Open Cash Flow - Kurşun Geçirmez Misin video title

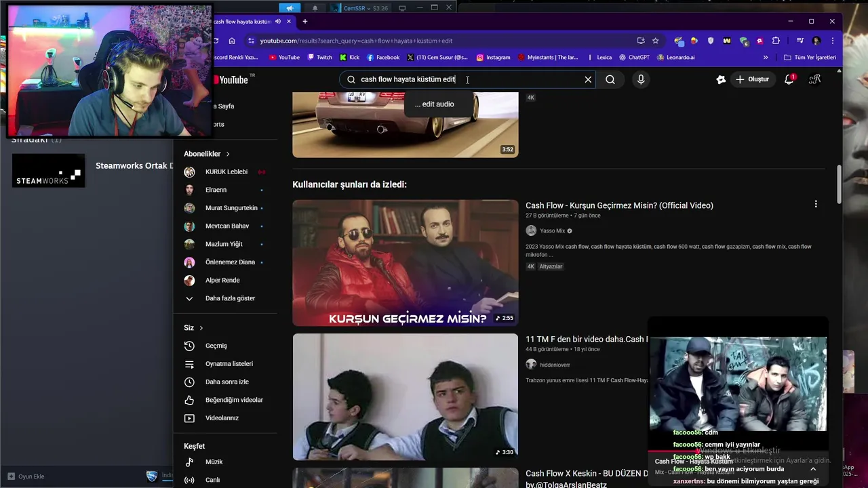pos(619,205)
